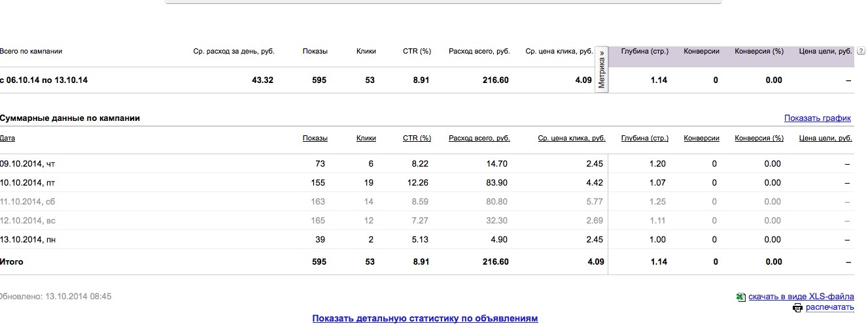
Task: Click CTR value 7.27 for 12.10.2014
Action: tap(419, 221)
